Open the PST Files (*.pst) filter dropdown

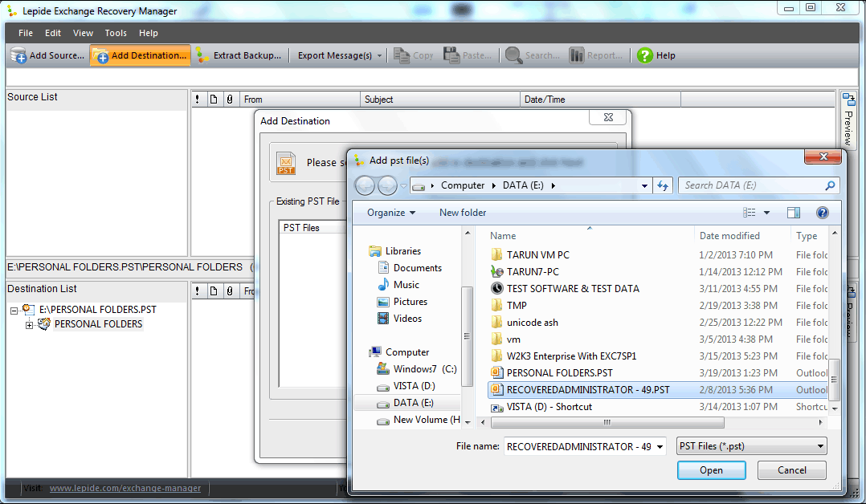click(x=752, y=446)
